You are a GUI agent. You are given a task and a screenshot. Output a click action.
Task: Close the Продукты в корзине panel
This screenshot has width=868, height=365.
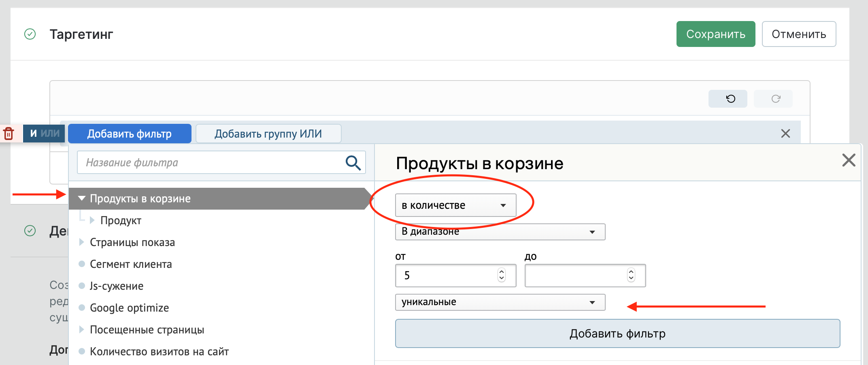coord(849,160)
